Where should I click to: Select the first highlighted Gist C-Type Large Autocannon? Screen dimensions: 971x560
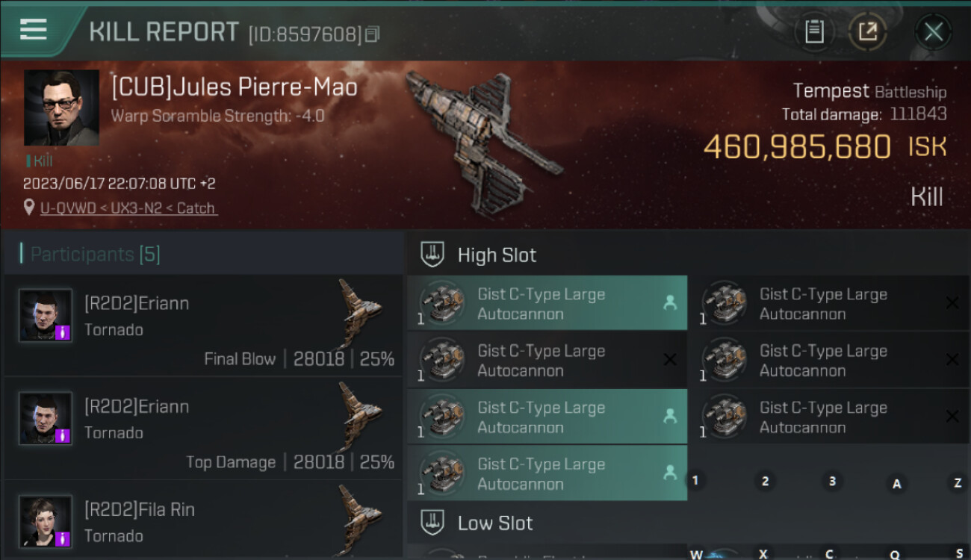(x=547, y=304)
